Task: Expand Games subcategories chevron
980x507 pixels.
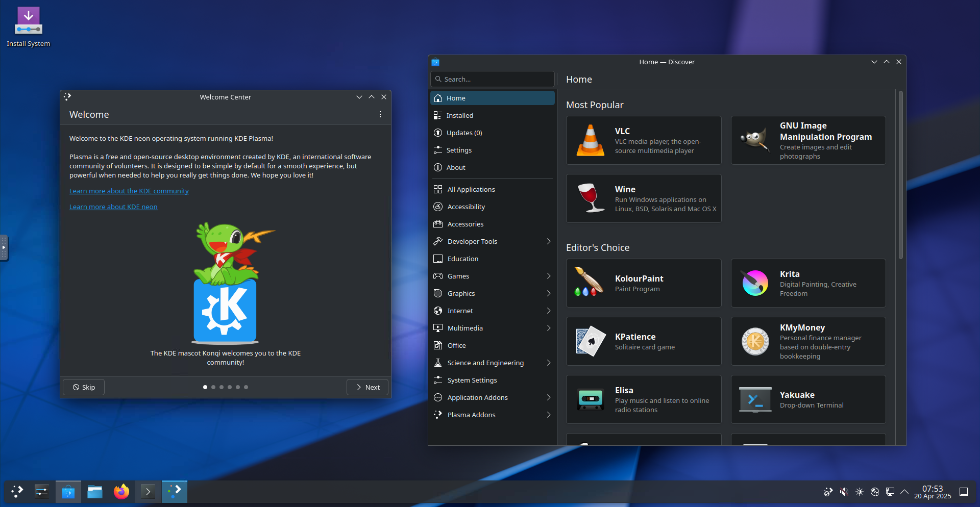Action: [549, 276]
